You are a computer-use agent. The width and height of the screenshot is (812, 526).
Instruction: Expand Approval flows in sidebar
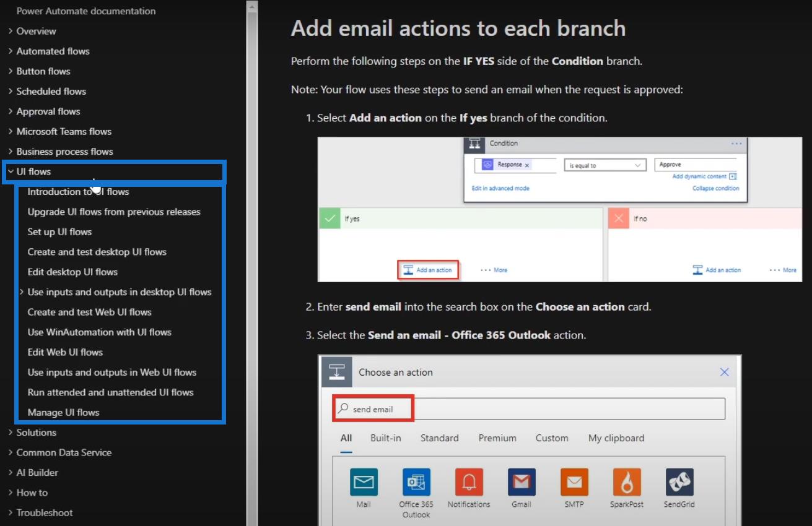point(11,111)
